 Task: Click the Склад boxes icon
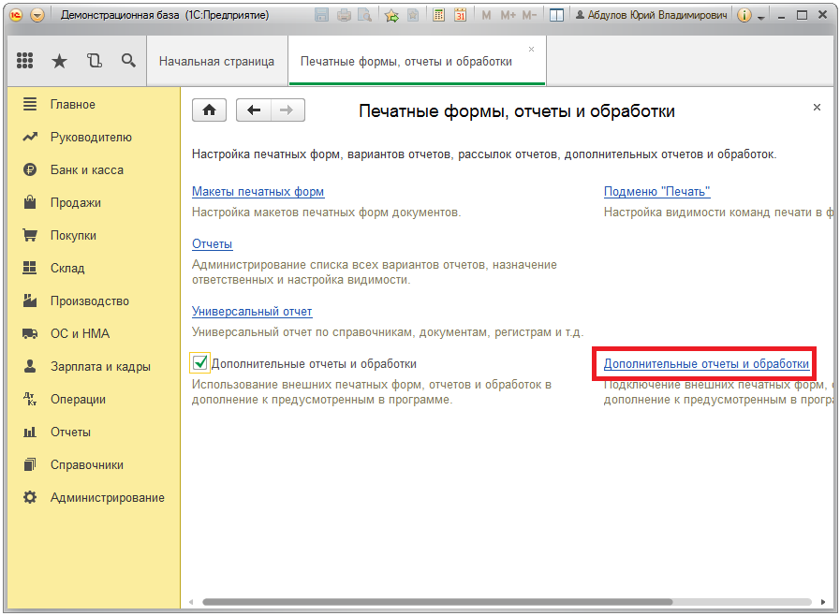(29, 268)
